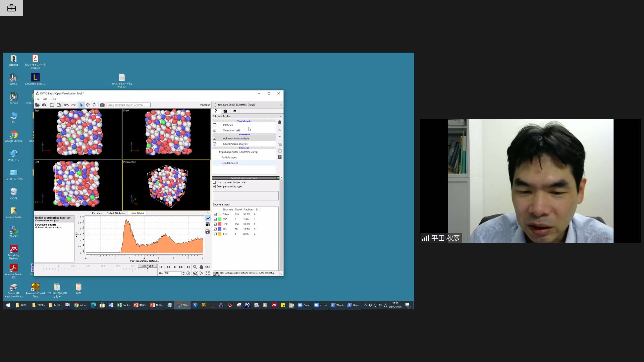Disable the Ackland-Jones analysis modifier checkbox
The height and width of the screenshot is (362, 644).
215,138
